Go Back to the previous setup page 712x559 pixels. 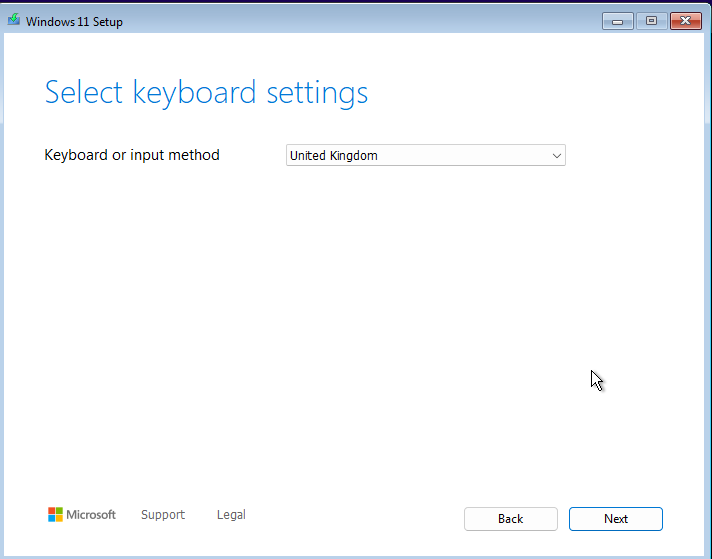click(510, 519)
